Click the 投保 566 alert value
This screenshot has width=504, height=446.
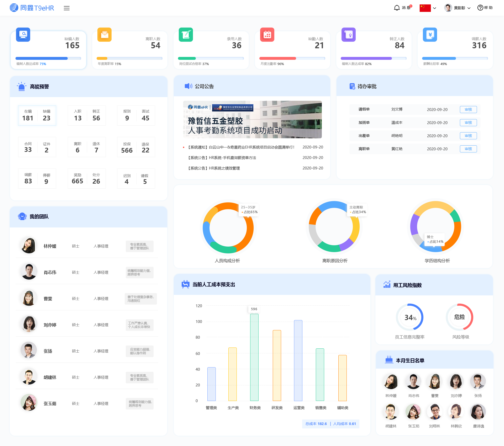[x=127, y=150]
